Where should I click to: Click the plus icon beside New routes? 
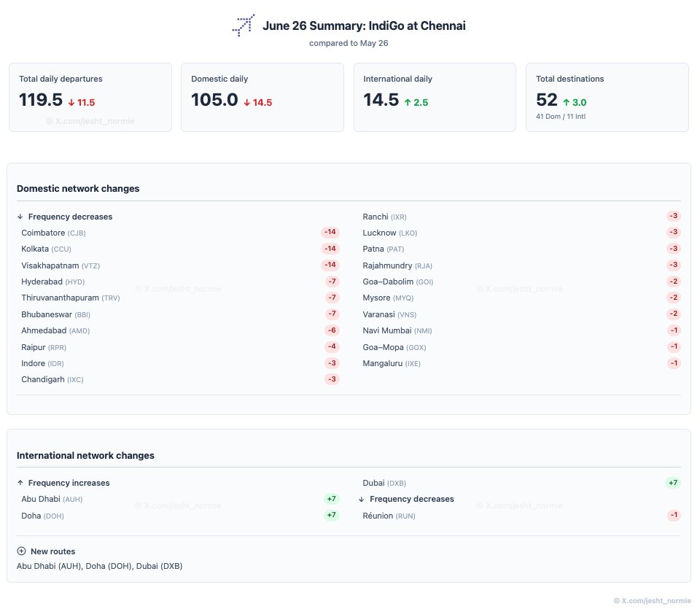point(21,551)
